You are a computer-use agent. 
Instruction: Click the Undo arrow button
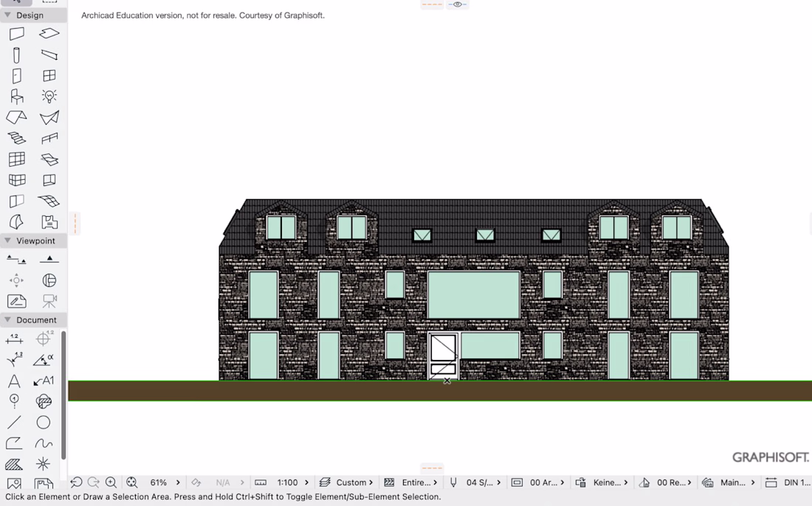click(76, 482)
